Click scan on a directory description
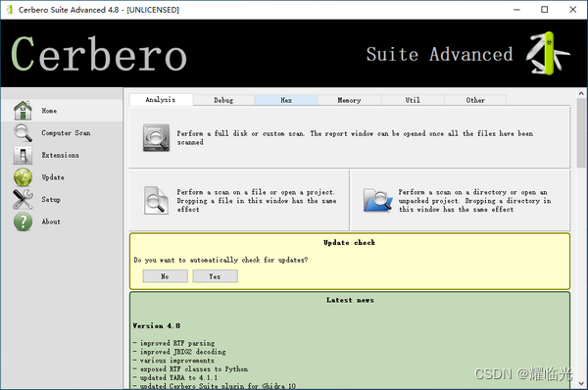The height and width of the screenshot is (390, 588). point(474,201)
